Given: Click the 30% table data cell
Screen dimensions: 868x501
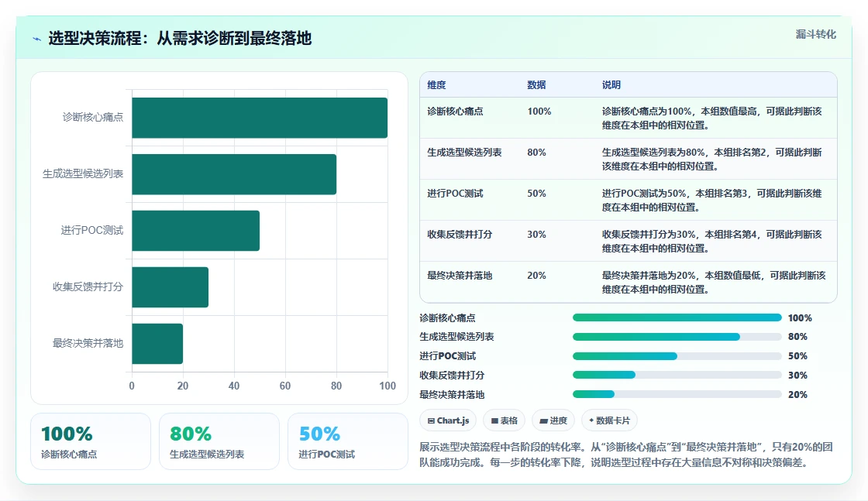Looking at the screenshot, I should point(536,235).
